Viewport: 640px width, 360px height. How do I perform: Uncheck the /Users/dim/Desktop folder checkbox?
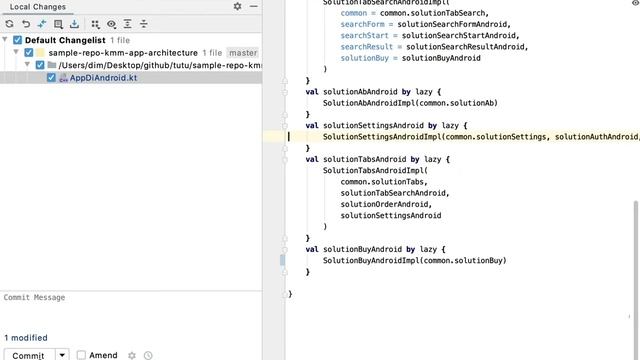(40, 65)
